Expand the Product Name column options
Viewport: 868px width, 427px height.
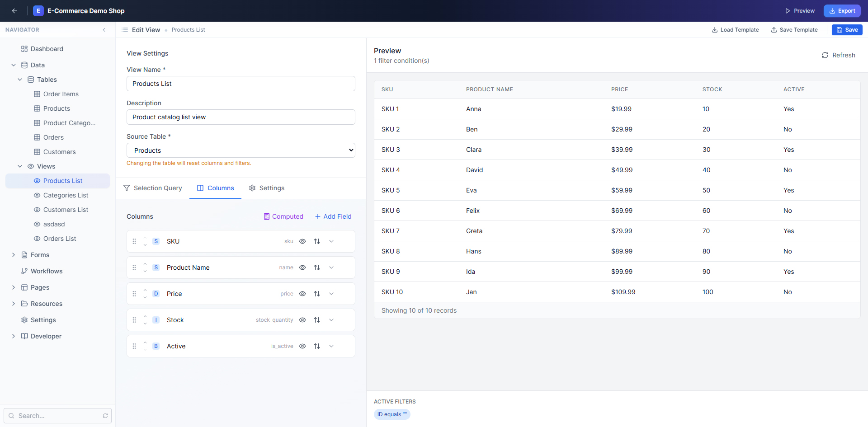[x=331, y=267]
